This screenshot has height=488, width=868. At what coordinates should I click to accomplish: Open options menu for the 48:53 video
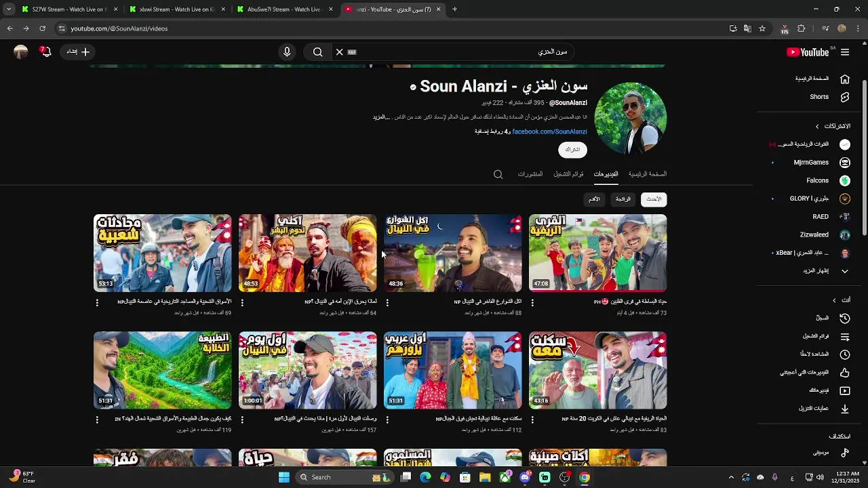(242, 303)
